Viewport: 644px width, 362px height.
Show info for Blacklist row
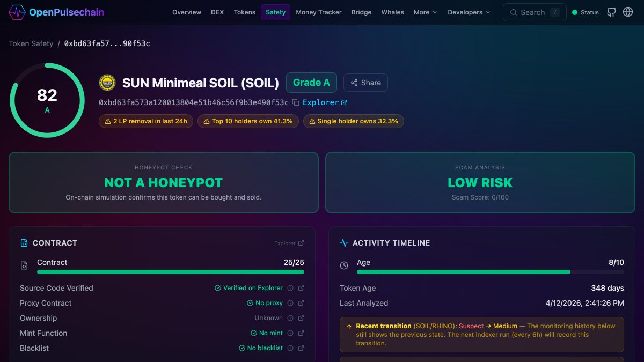[x=290, y=348]
